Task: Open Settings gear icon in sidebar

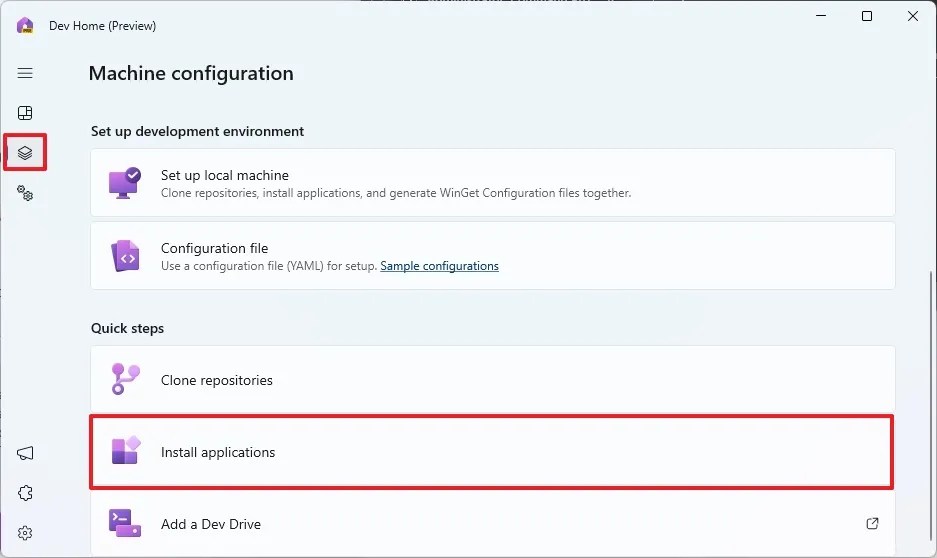Action: [x=25, y=533]
